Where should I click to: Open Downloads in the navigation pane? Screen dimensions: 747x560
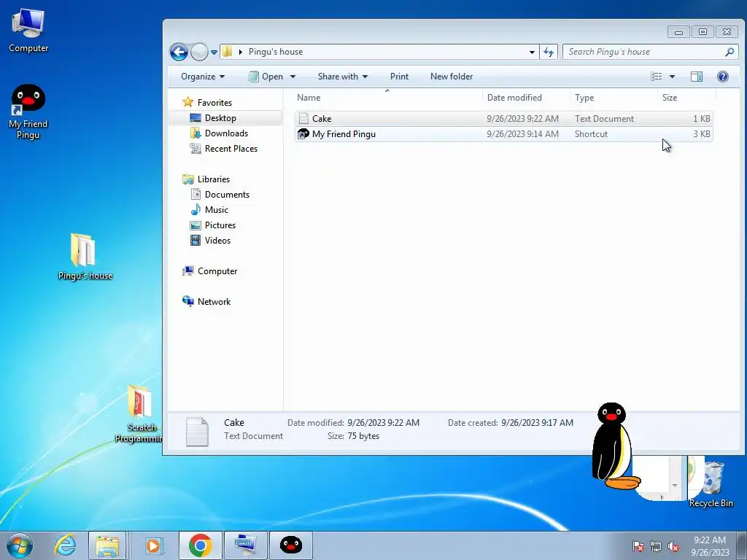click(x=226, y=133)
